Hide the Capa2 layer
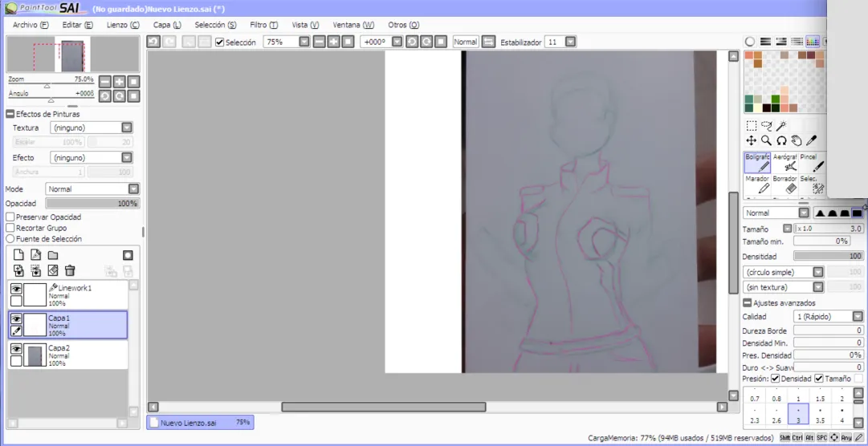Viewport: 868px width, 446px height. pos(16,349)
